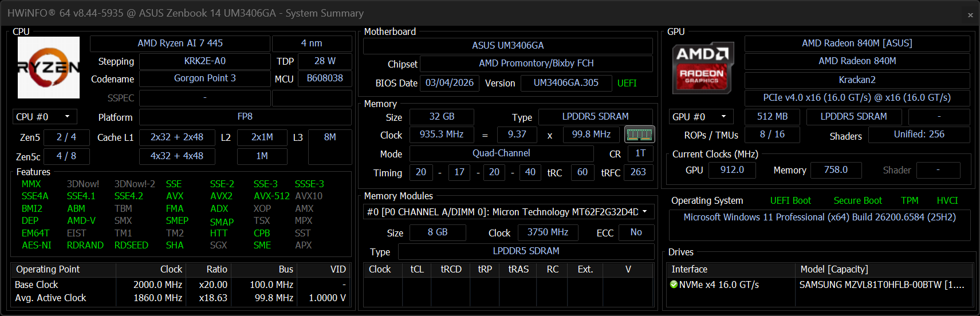The image size is (980, 316).
Task: Click the GPU memory clock 758.0
Action: click(836, 170)
